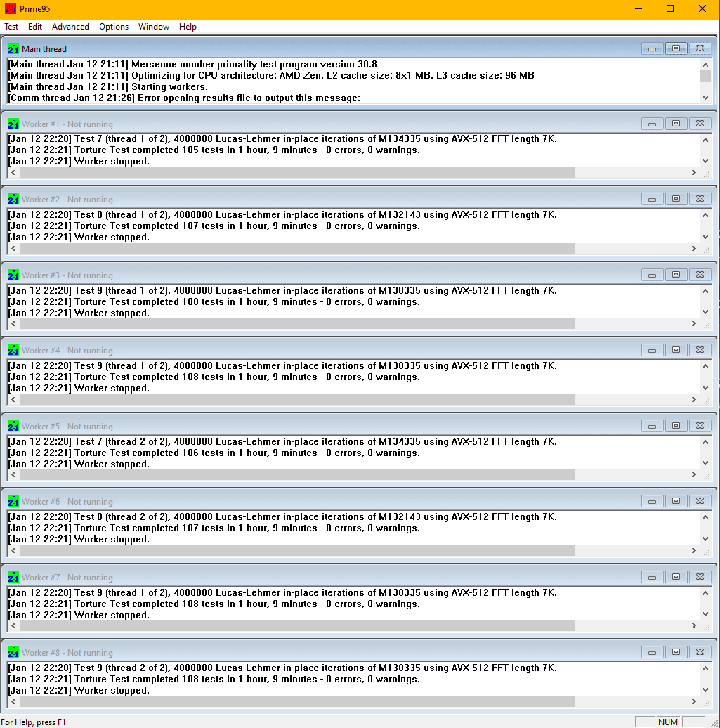Click the Worker #5 window icon

(x=13, y=426)
